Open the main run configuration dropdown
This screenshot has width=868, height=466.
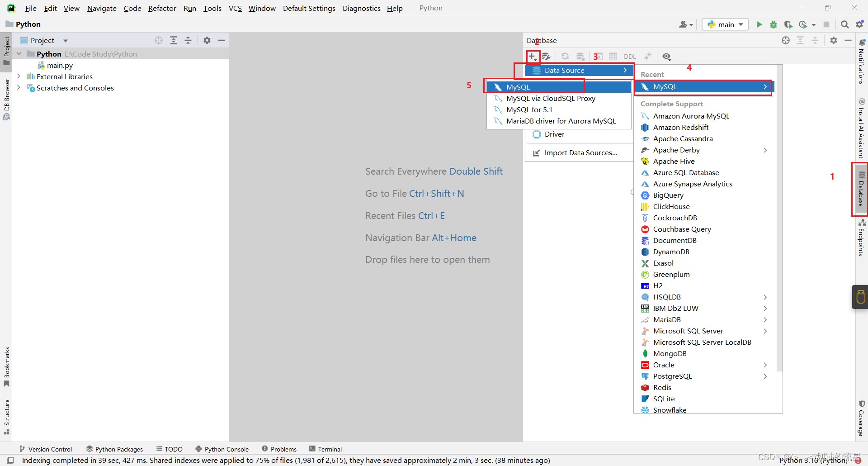(725, 24)
